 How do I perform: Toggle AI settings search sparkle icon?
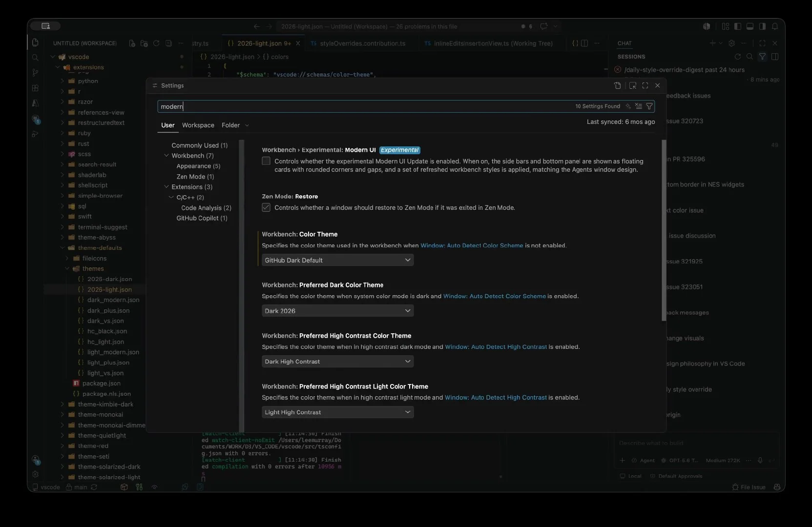[628, 106]
